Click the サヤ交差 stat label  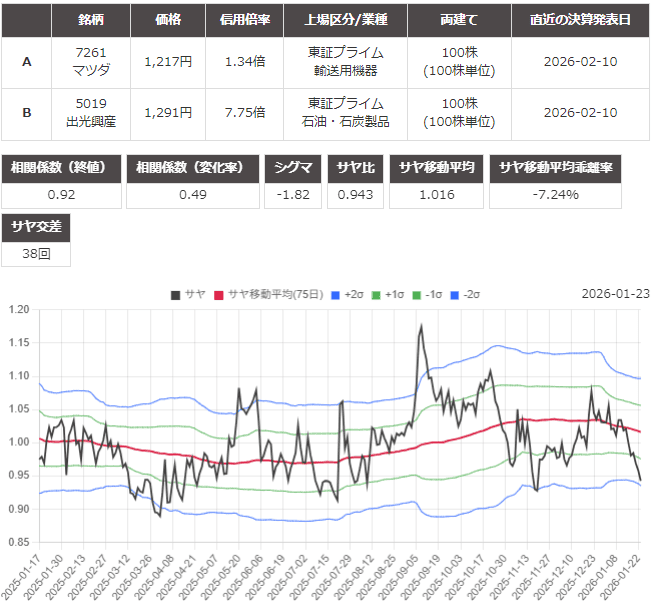(x=36, y=227)
